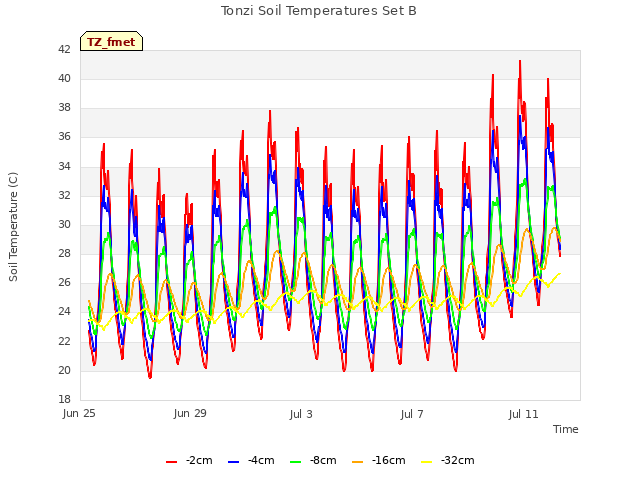
Task: Click the 34 y-axis tick label
Action: (x=64, y=166)
